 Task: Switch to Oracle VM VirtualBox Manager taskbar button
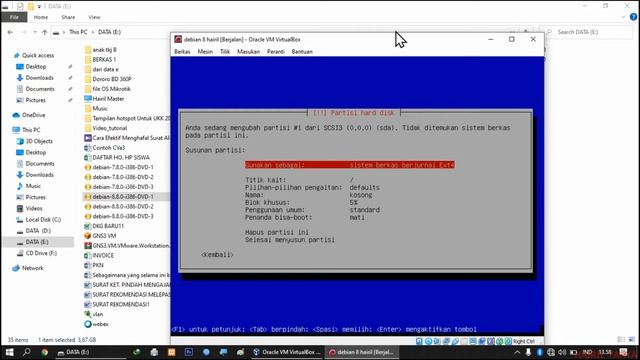288,352
